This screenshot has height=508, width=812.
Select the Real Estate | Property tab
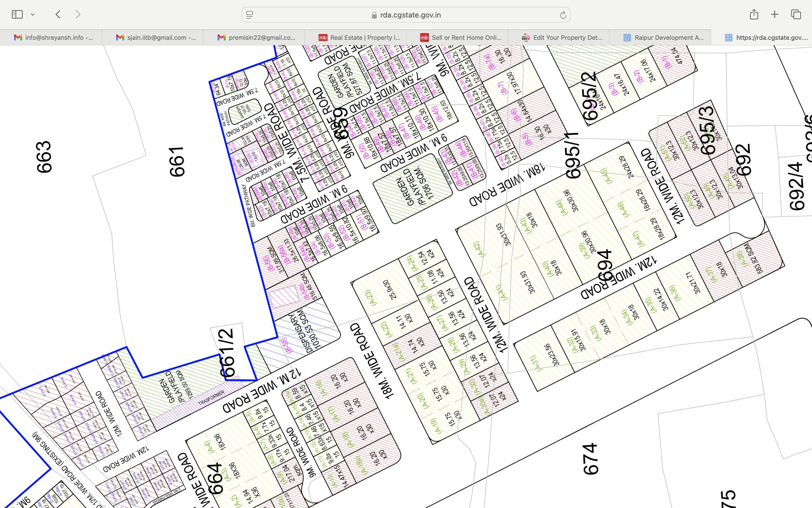359,37
